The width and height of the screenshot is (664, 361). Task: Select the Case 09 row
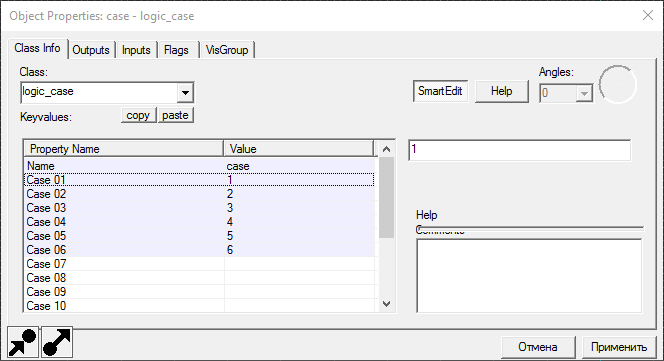[199, 292]
